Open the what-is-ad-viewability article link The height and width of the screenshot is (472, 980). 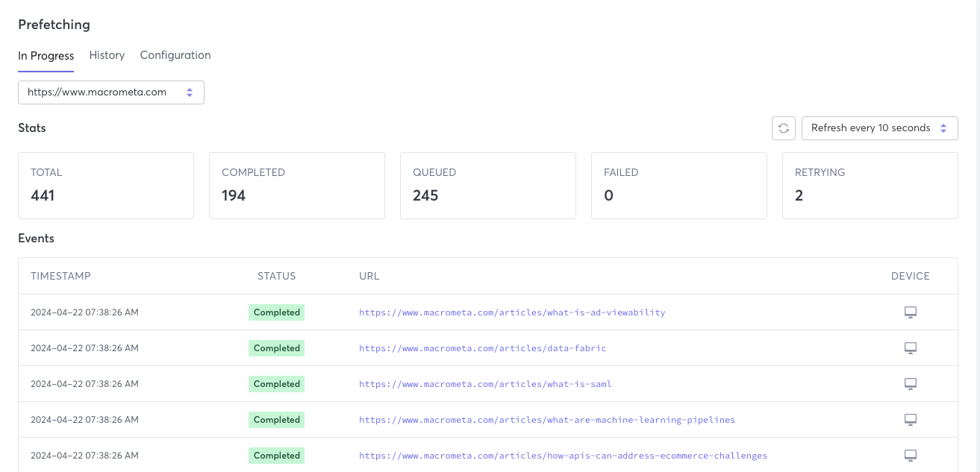pos(512,312)
